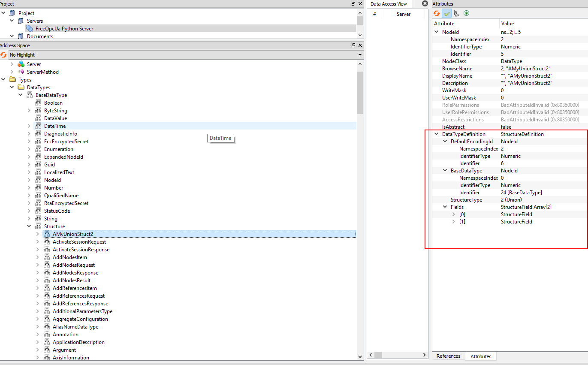Click the "24 [BaseDataType]" identifier value
This screenshot has width=588, height=365.
[x=521, y=193]
